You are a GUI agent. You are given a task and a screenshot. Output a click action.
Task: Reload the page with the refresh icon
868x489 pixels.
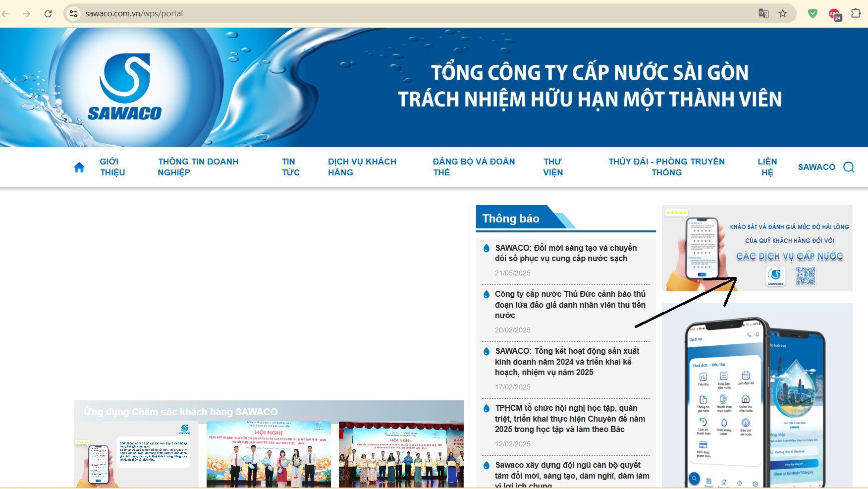[x=48, y=13]
